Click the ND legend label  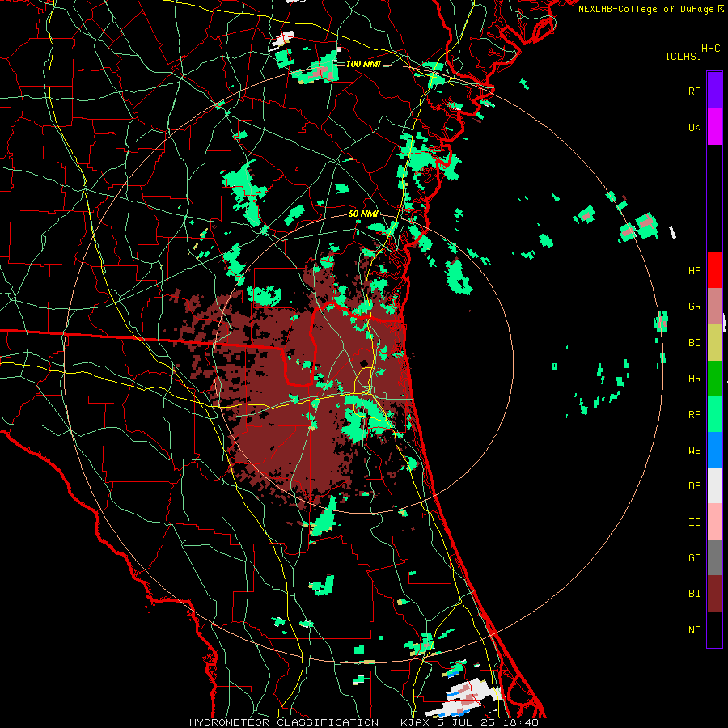pos(694,630)
